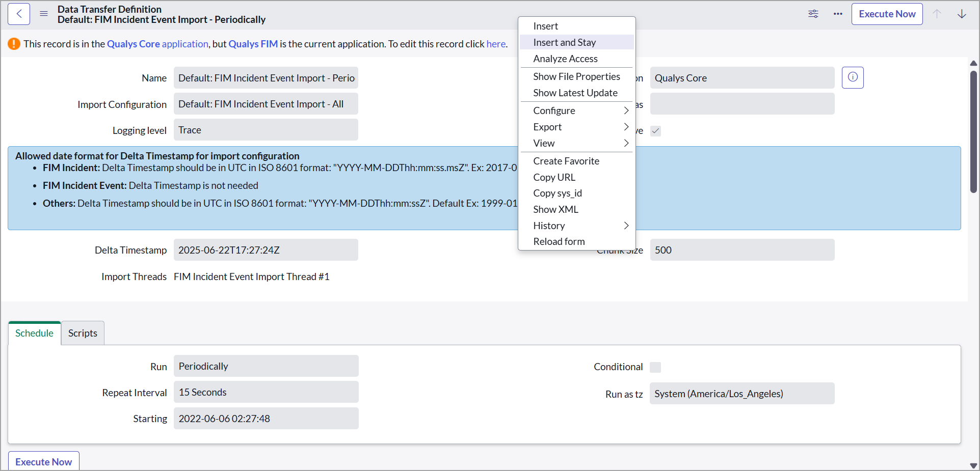Viewport: 980px width, 471px height.
Task: Go to next record with down arrow
Action: coord(962,14)
